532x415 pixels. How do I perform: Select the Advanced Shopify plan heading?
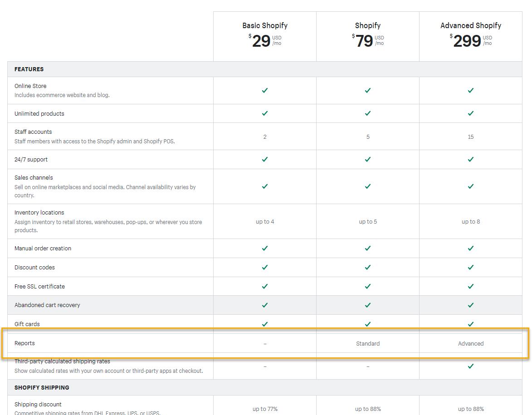[x=471, y=26]
